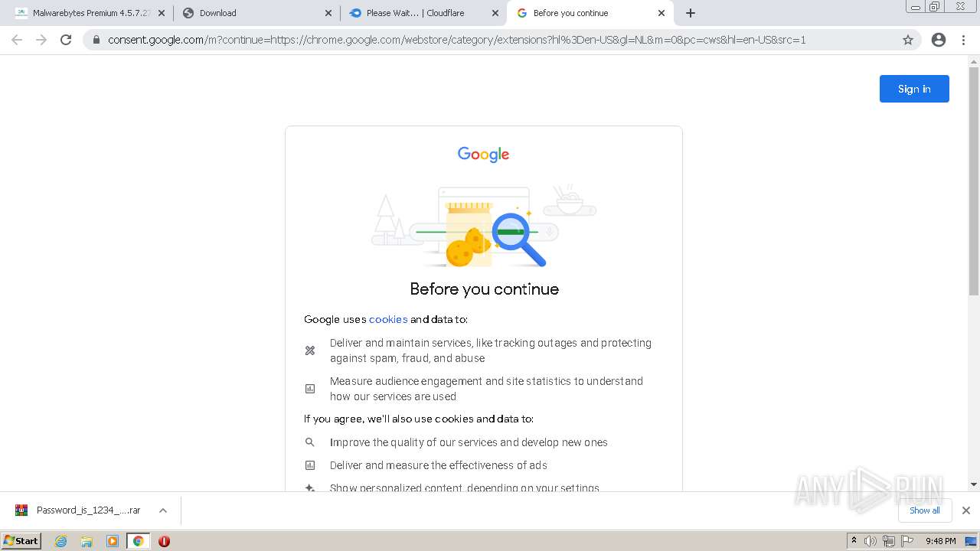This screenshot has height=551, width=980.
Task: Click the Chrome taskbar icon
Action: coord(138,541)
